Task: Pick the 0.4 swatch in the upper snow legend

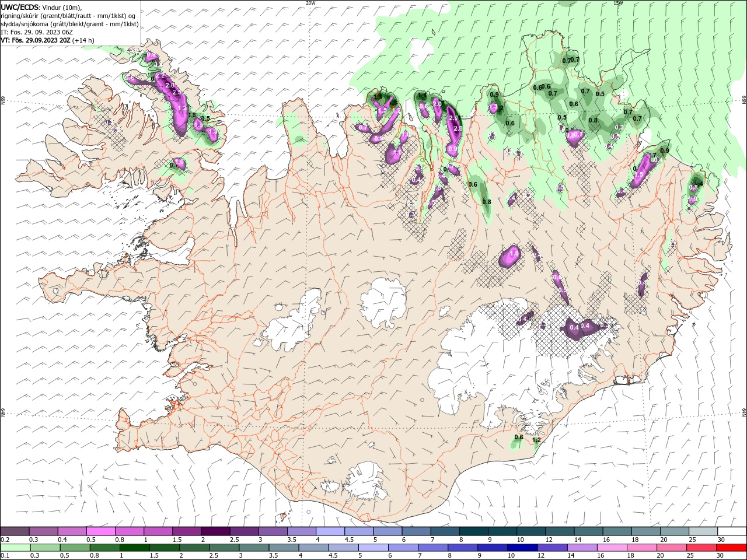Action: pyautogui.click(x=72, y=531)
